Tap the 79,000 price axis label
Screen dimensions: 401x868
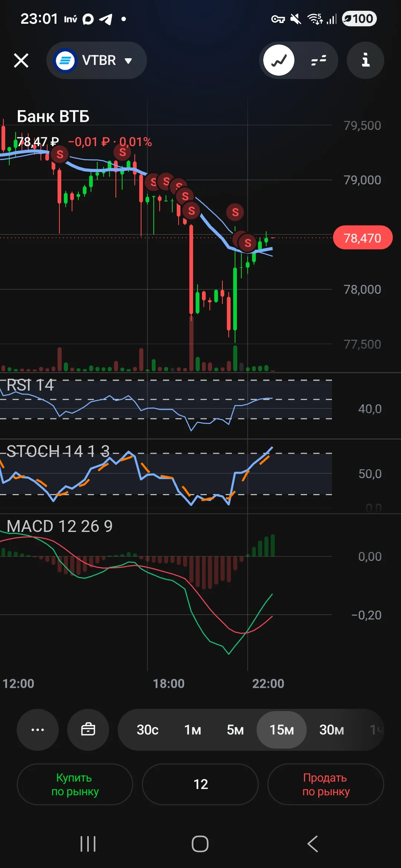click(x=362, y=180)
